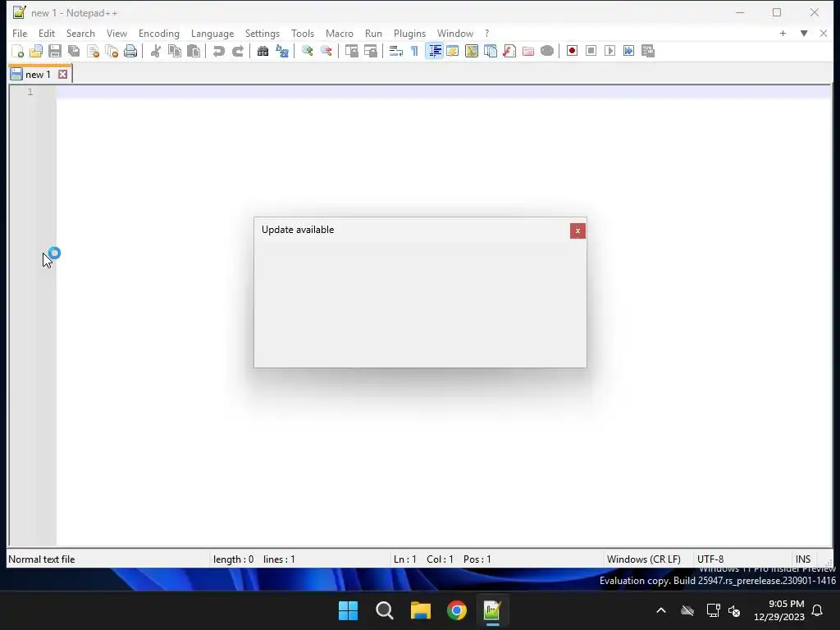The image size is (840, 630).
Task: Open the File menu
Action: click(20, 33)
